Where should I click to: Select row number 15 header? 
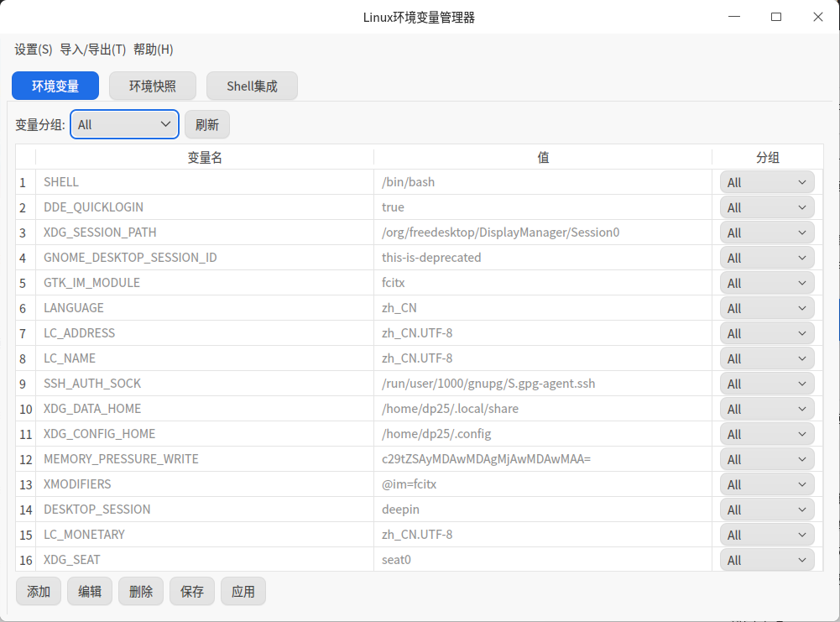[x=26, y=535]
